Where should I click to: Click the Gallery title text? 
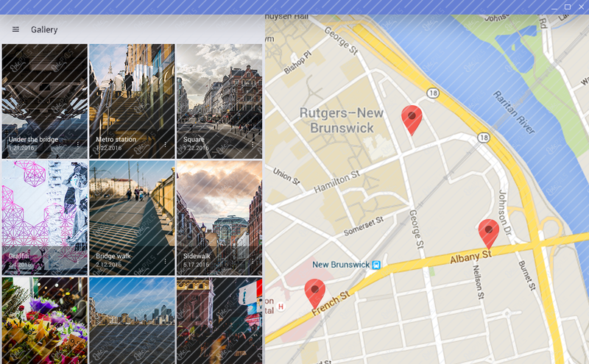tap(44, 29)
